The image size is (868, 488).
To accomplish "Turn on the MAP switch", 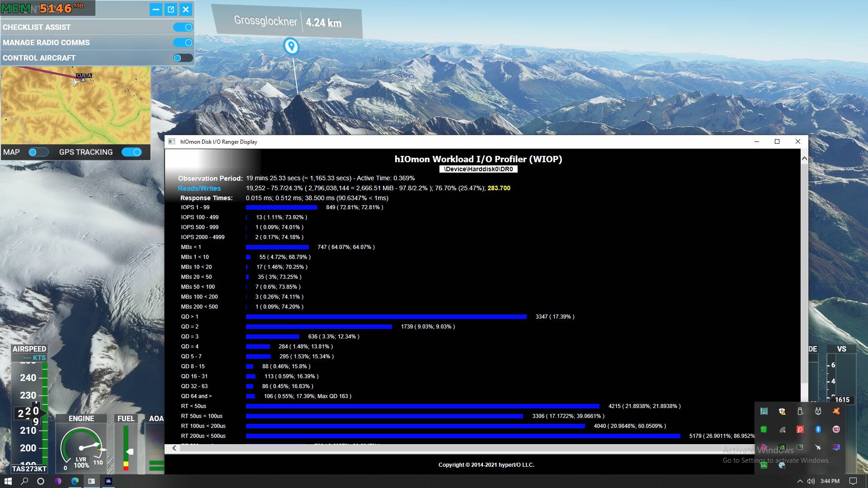I will pos(38,152).
